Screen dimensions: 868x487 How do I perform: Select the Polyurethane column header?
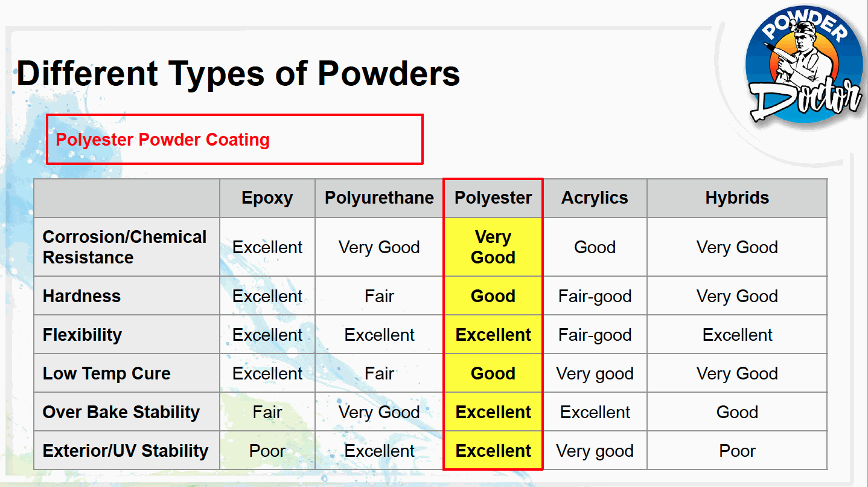379,198
